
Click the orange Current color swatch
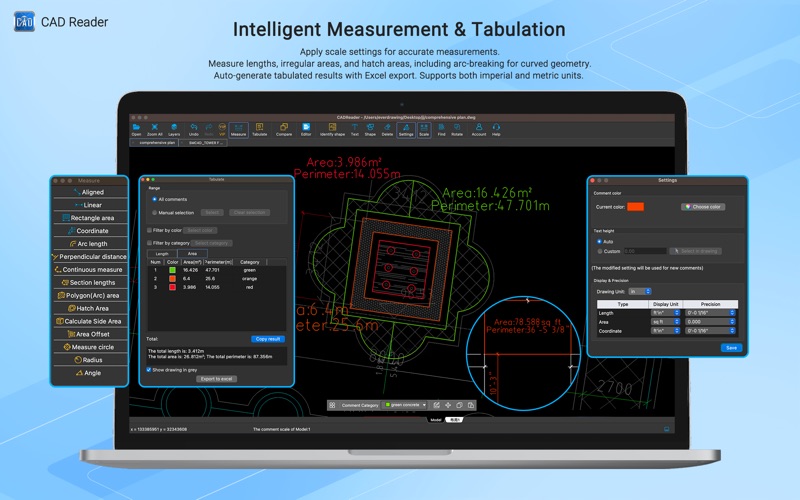(x=635, y=207)
